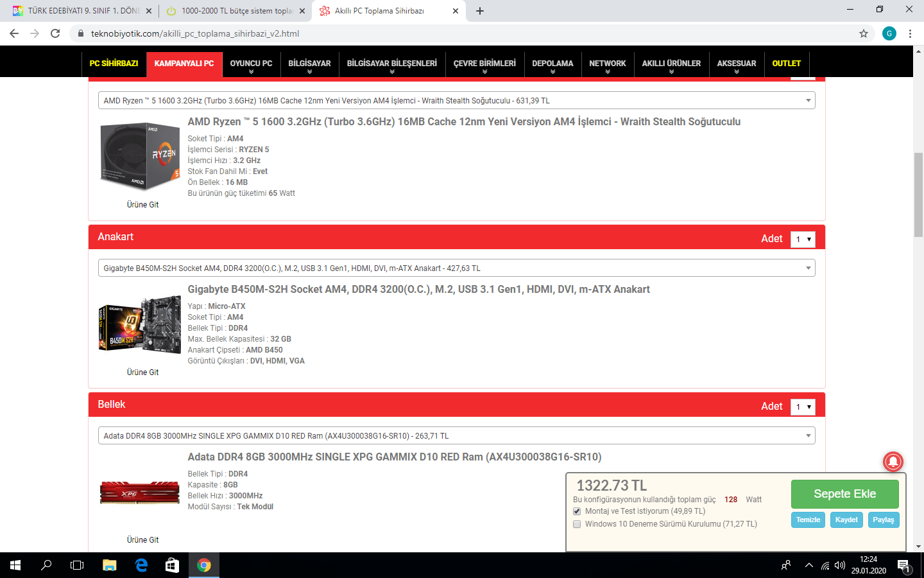Follow Ürüne Git link under the Ryzen processor
Image resolution: width=924 pixels, height=578 pixels.
[142, 205]
